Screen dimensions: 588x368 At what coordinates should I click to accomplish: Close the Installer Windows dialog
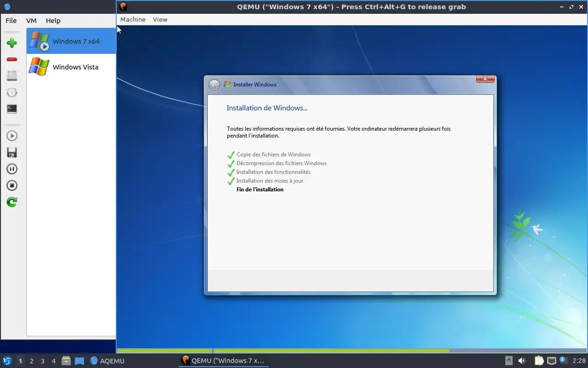tap(485, 79)
